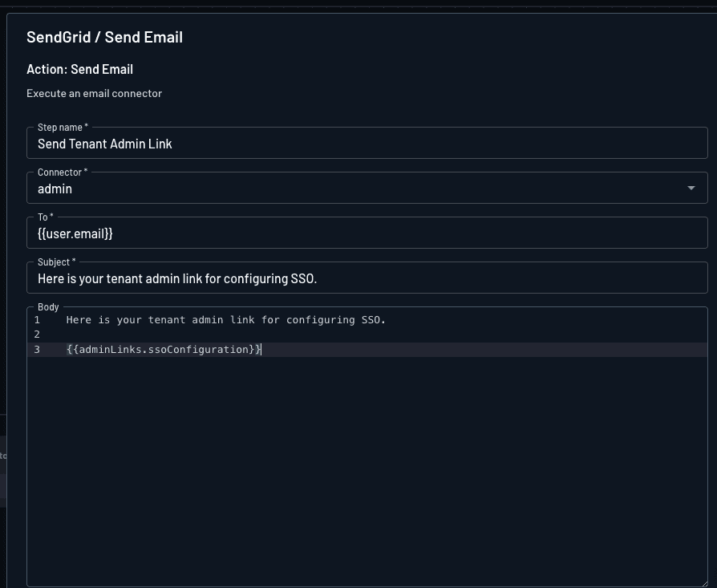Click line number 2 in Body editor
The width and height of the screenshot is (717, 588).
pyautogui.click(x=37, y=334)
